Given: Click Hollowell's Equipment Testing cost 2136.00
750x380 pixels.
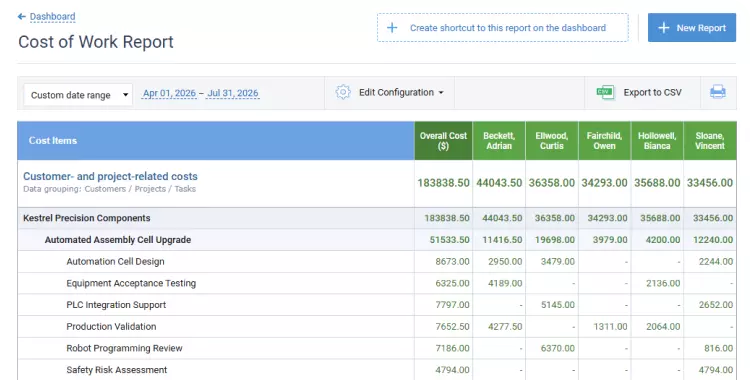Looking at the screenshot, I should point(663,283).
